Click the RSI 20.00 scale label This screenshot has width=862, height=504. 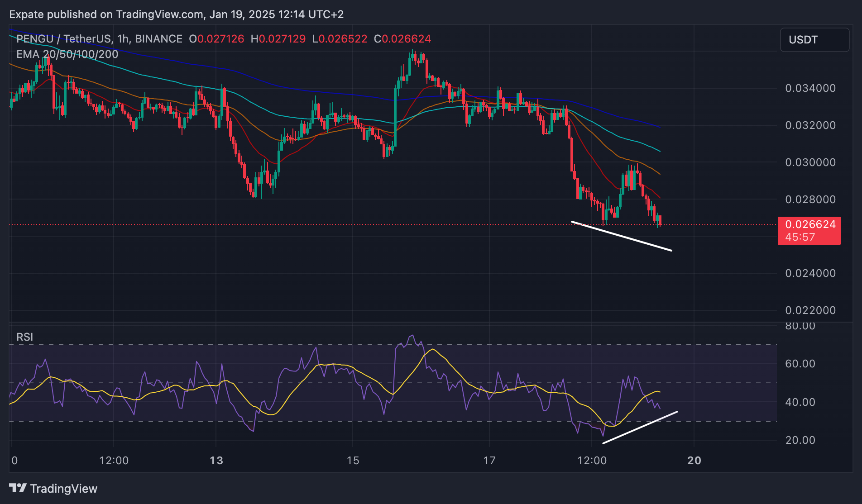point(800,440)
